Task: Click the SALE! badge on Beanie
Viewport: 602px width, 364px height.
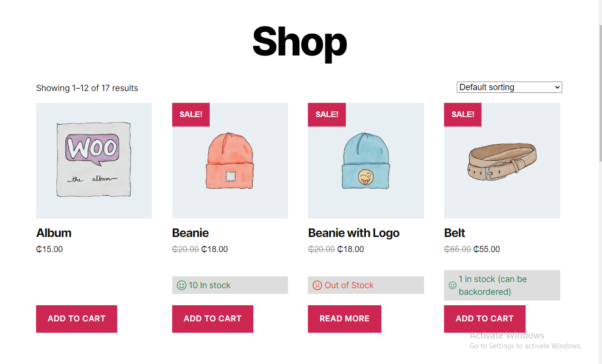Action: coord(191,115)
